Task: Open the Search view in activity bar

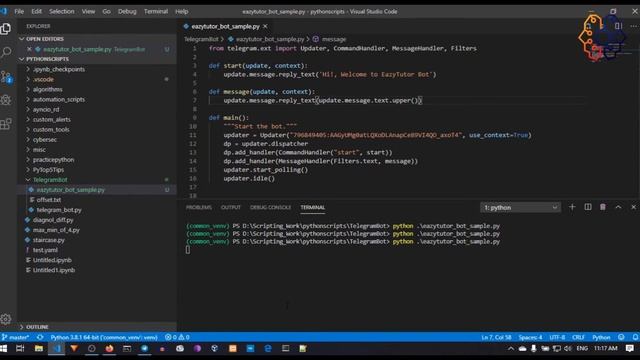Action: [x=6, y=52]
